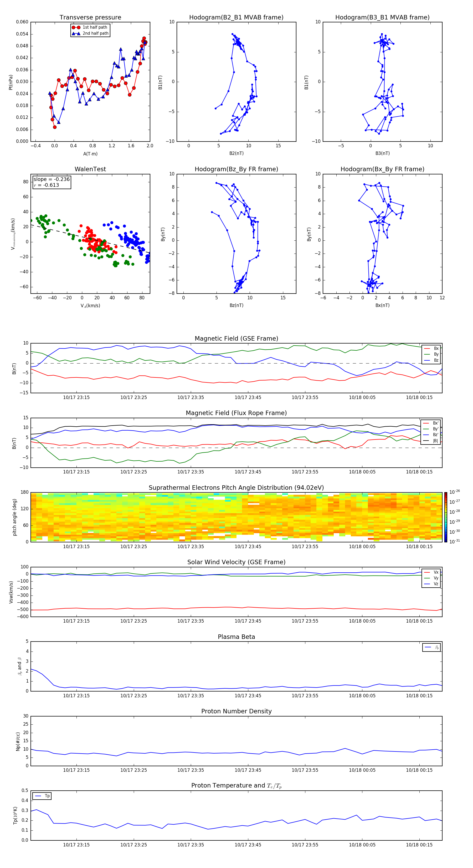Click the dashed fit line in WalenTest
Image resolution: width=473 pixels, height=868 pixels.
[x=90, y=239]
